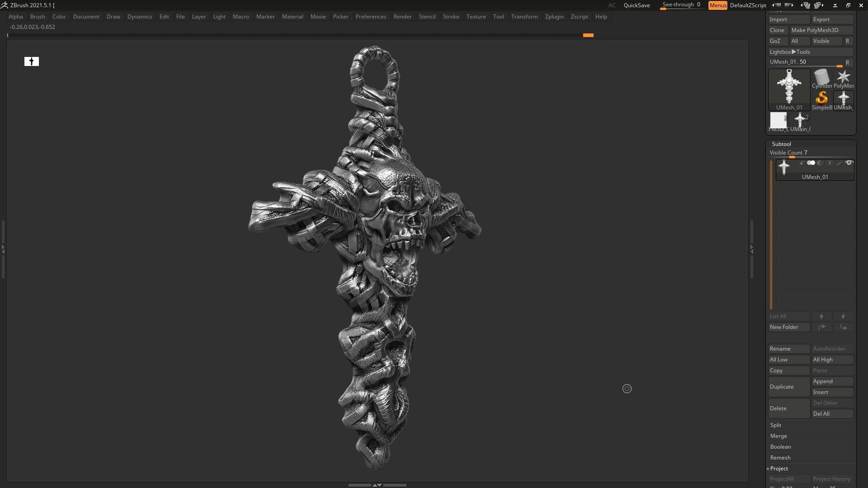
Task: Click the orange subtool list scrollbar
Action: tap(771, 235)
